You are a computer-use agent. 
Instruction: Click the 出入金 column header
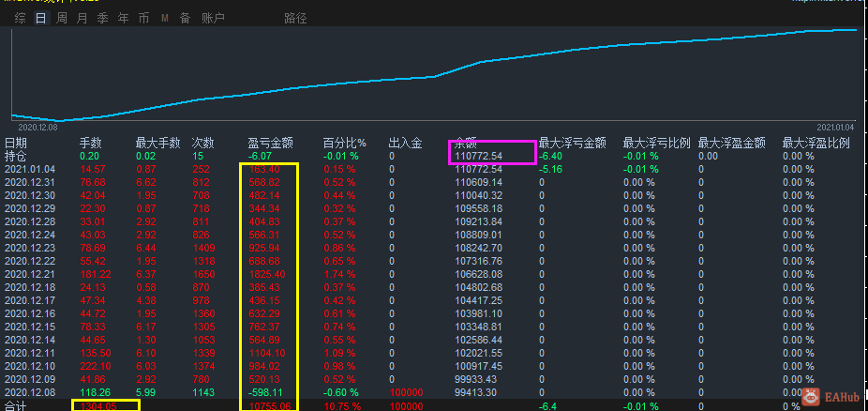pos(406,144)
